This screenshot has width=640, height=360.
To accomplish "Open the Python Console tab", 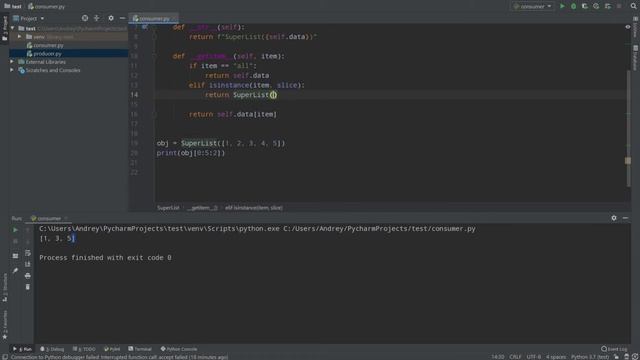I will [179, 349].
